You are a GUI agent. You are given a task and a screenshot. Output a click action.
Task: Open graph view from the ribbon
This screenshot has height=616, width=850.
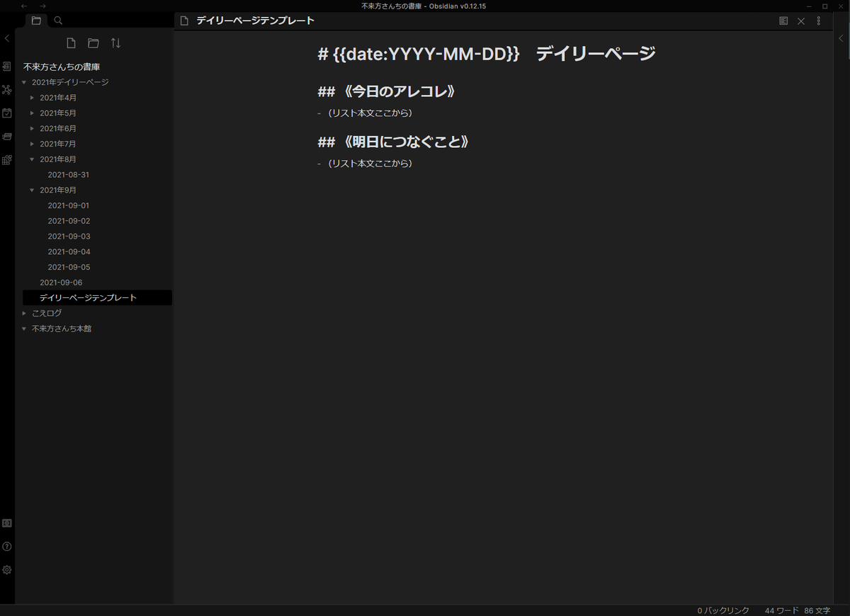click(7, 90)
